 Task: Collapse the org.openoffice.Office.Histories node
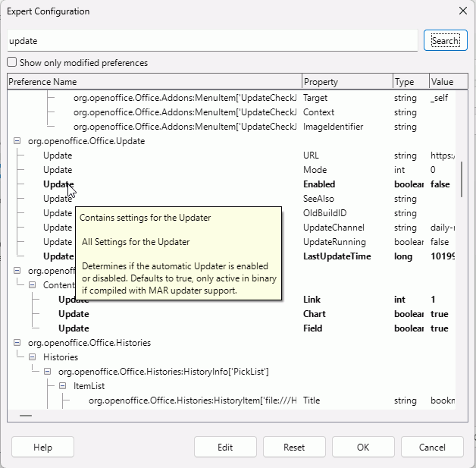tap(17, 343)
